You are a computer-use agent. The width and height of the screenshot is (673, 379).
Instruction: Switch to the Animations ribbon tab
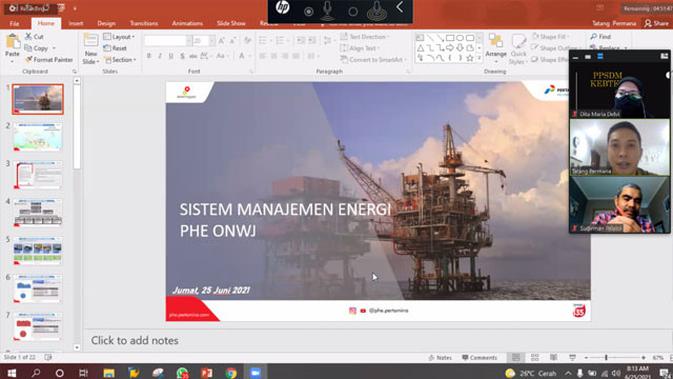click(x=187, y=24)
